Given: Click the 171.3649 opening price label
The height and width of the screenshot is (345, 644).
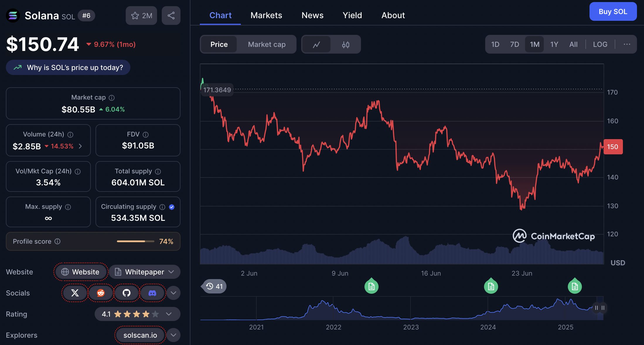Looking at the screenshot, I should click(x=217, y=90).
